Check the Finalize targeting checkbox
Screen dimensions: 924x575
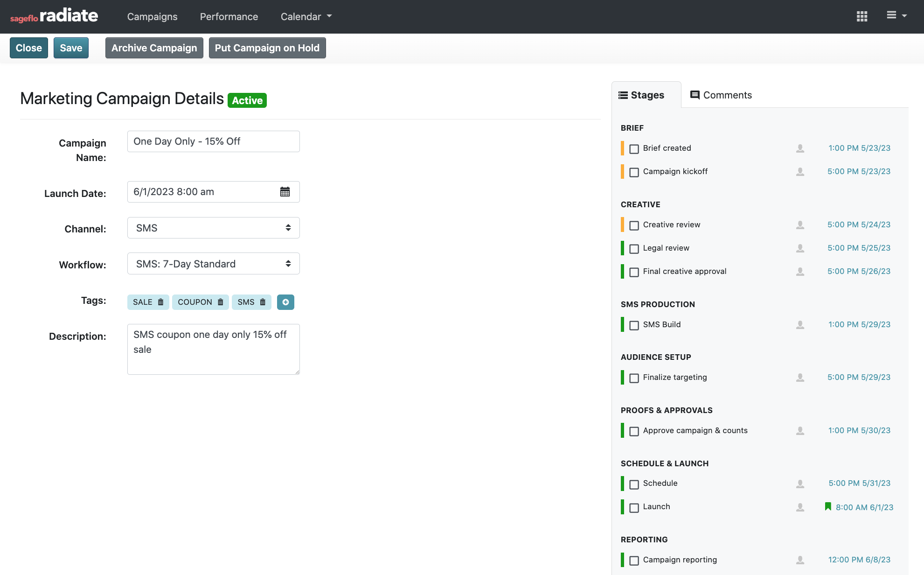tap(634, 378)
